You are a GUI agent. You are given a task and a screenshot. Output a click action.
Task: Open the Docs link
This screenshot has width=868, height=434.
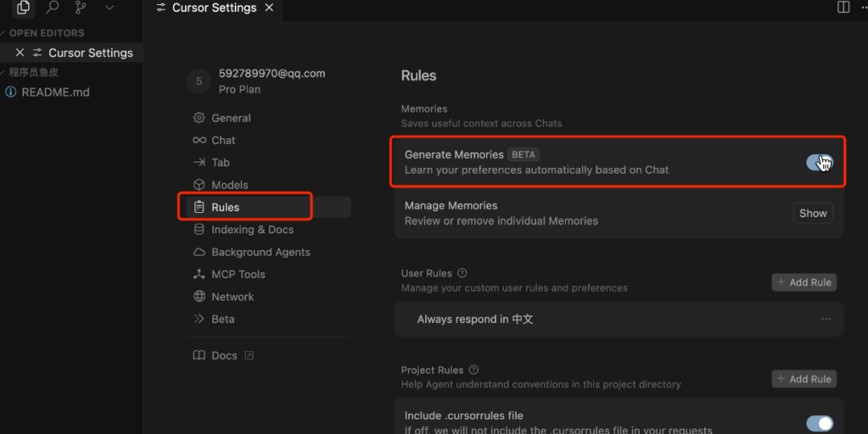(224, 355)
